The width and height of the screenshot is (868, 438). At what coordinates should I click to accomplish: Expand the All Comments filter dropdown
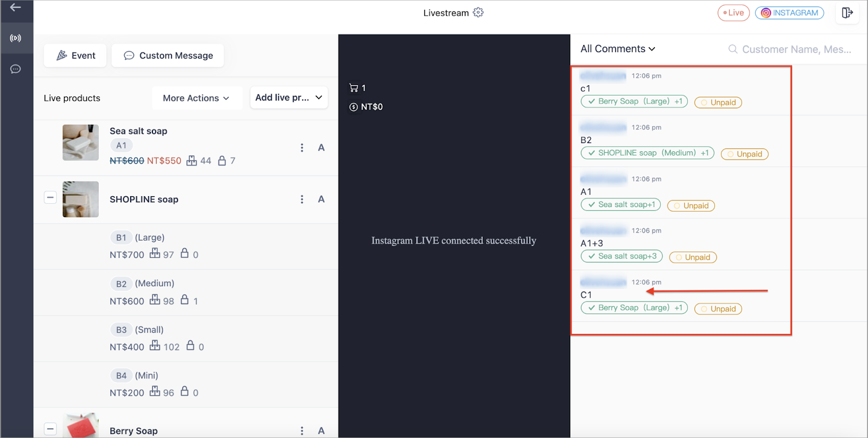(x=618, y=49)
